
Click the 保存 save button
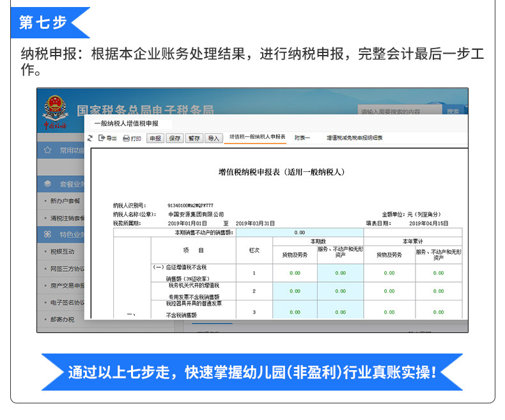[175, 139]
